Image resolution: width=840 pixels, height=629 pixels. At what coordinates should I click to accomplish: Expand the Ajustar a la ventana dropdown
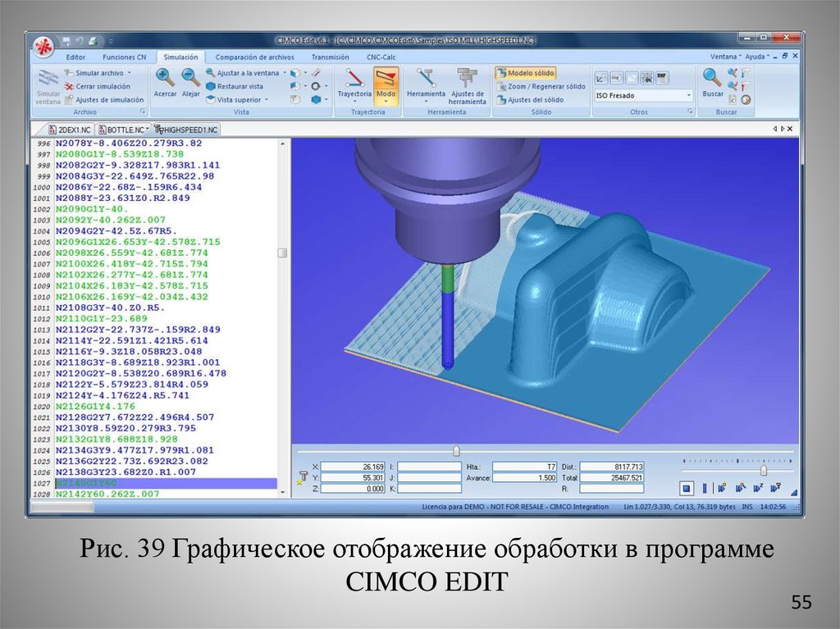click(285, 73)
